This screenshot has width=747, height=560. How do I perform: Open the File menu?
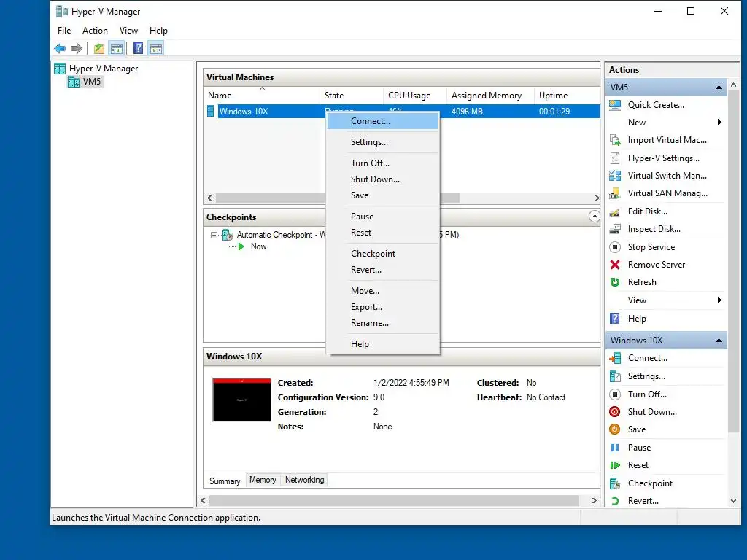coord(64,31)
